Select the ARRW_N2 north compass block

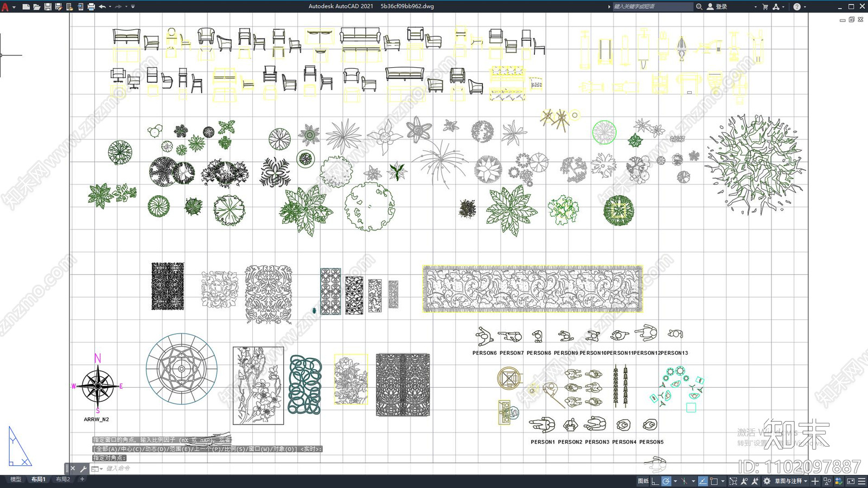click(x=98, y=387)
